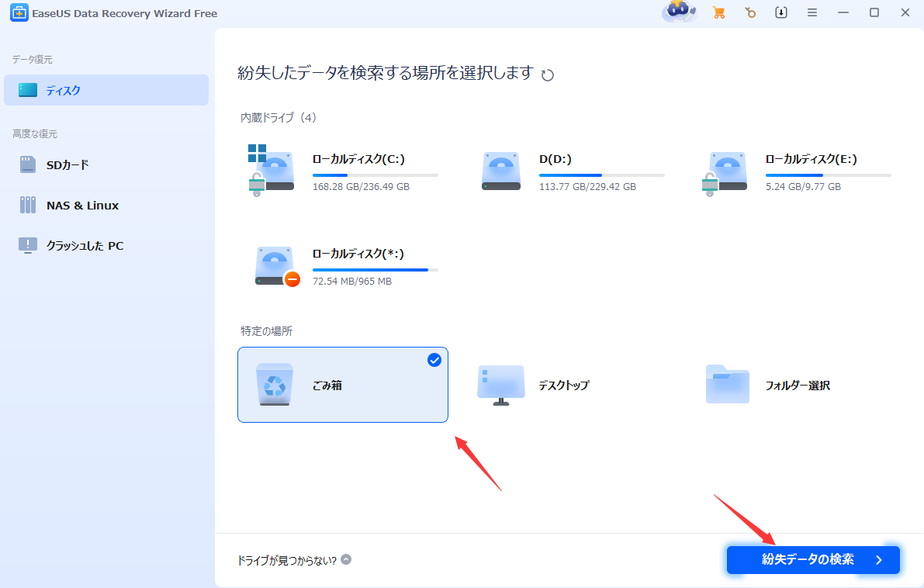This screenshot has width=924, height=588.
Task: Refresh the scan location list
Action: (x=548, y=74)
